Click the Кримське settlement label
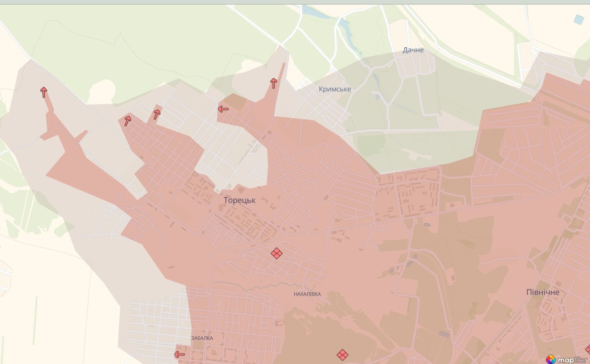The width and height of the screenshot is (590, 364). pos(334,89)
